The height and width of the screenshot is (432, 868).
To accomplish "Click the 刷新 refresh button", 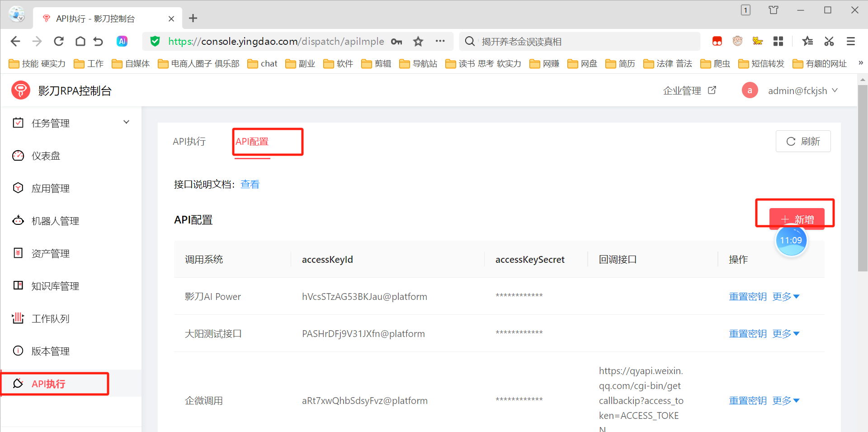I will point(803,141).
